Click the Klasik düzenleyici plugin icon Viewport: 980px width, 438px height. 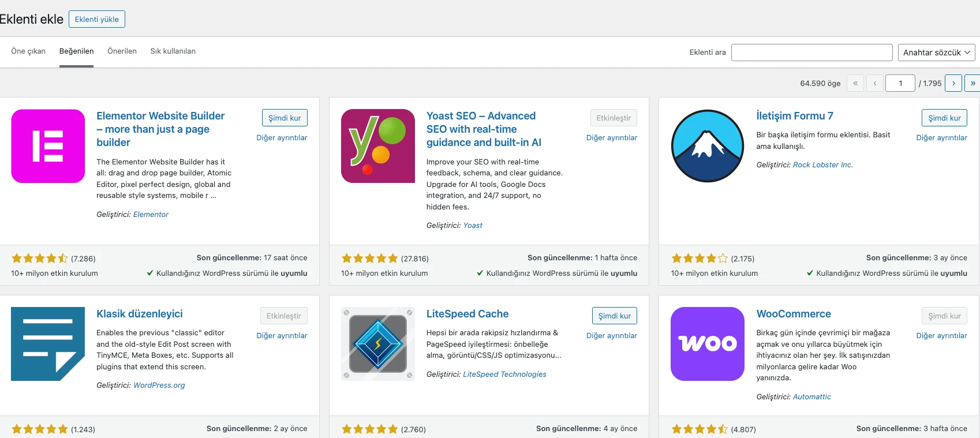pos(48,344)
